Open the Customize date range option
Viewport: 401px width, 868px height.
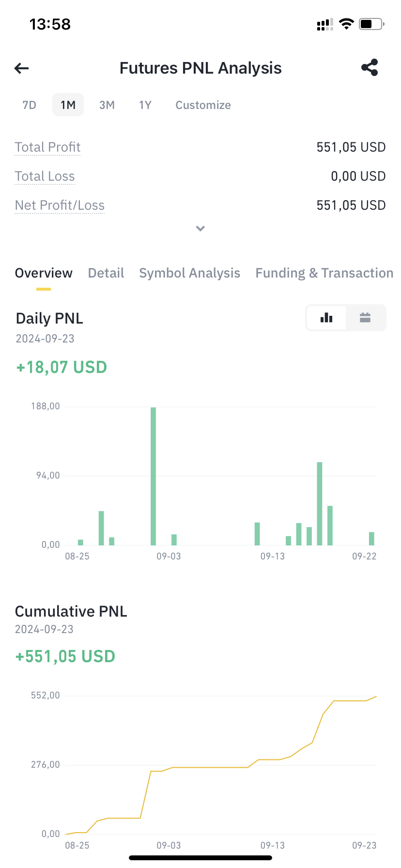click(x=203, y=105)
